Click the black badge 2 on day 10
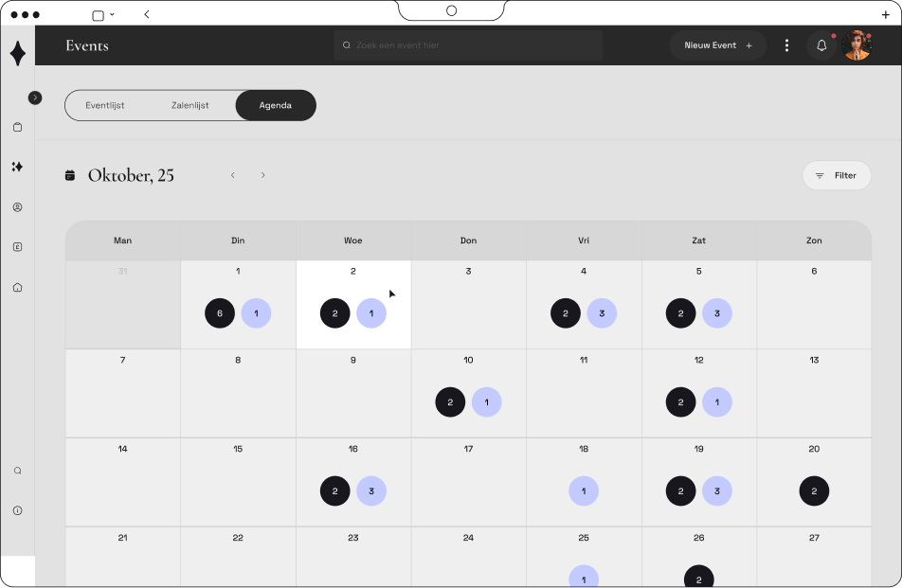The height and width of the screenshot is (588, 902). pos(450,402)
